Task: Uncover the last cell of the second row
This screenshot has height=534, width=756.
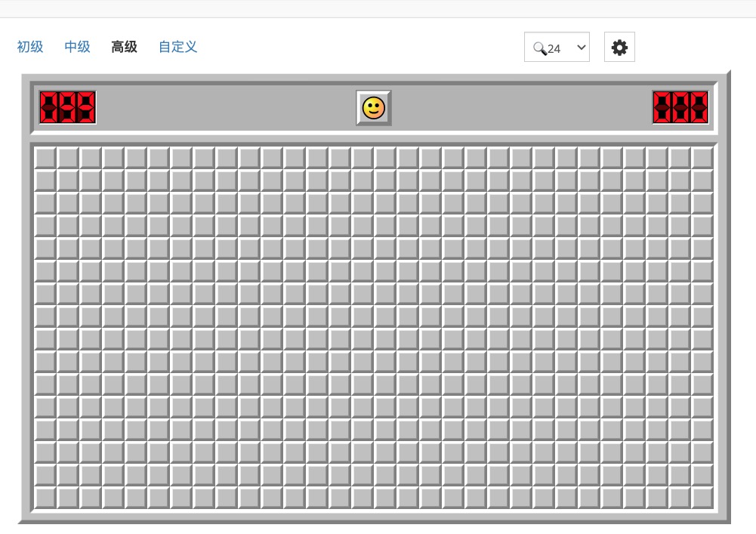Action: [x=702, y=181]
